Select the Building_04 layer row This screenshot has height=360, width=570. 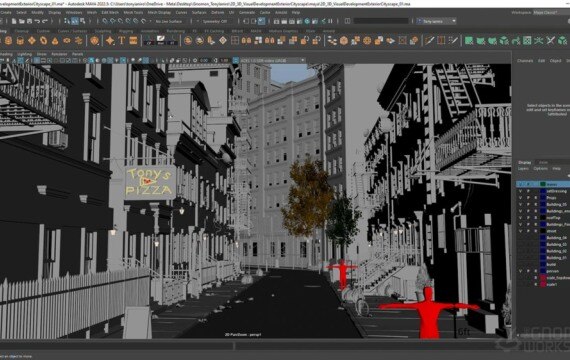(543, 238)
